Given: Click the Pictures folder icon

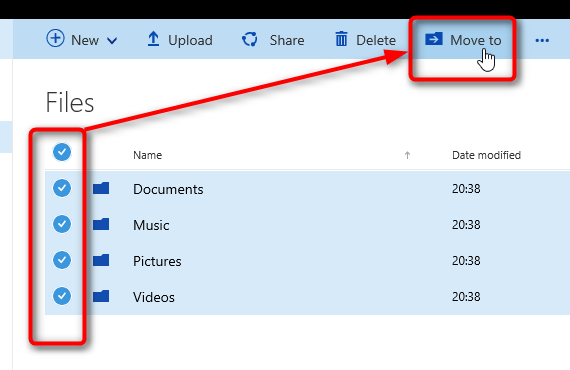Looking at the screenshot, I should pos(101,260).
